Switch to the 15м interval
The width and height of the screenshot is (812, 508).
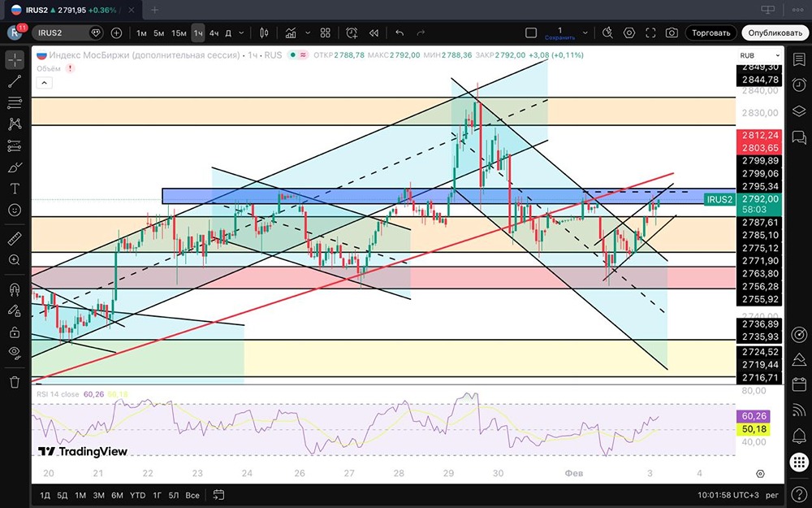click(x=179, y=33)
